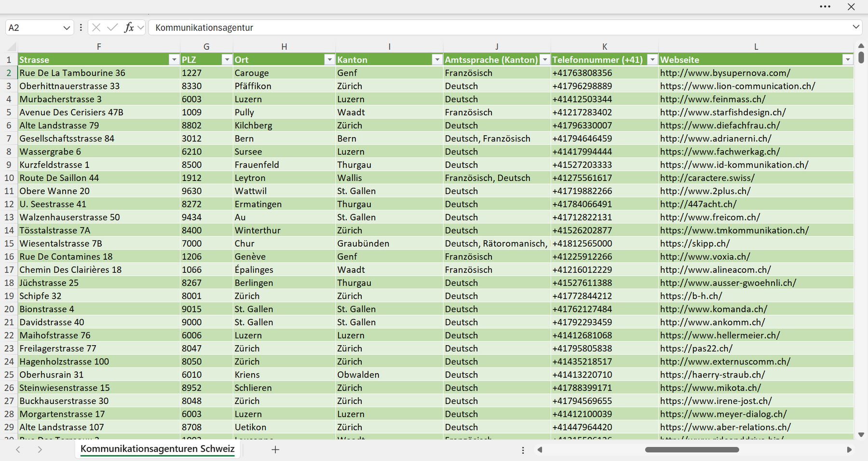Select column J header
This screenshot has height=461, width=868.
pos(497,47)
